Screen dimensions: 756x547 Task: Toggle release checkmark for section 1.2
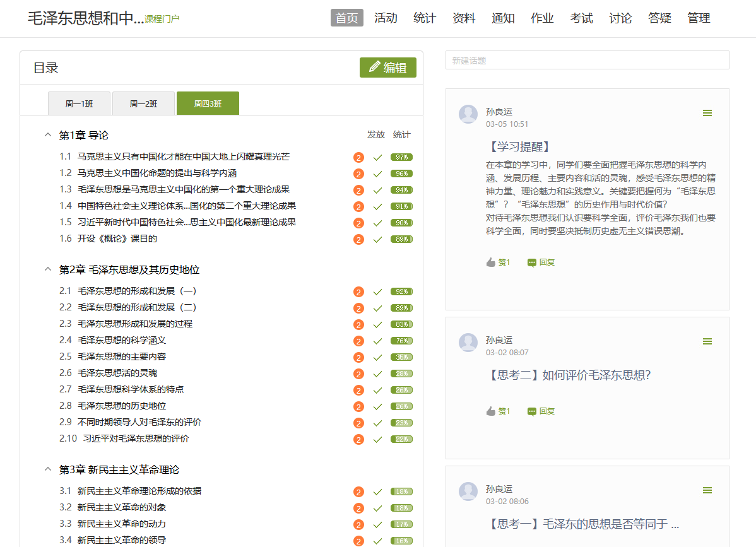[377, 174]
